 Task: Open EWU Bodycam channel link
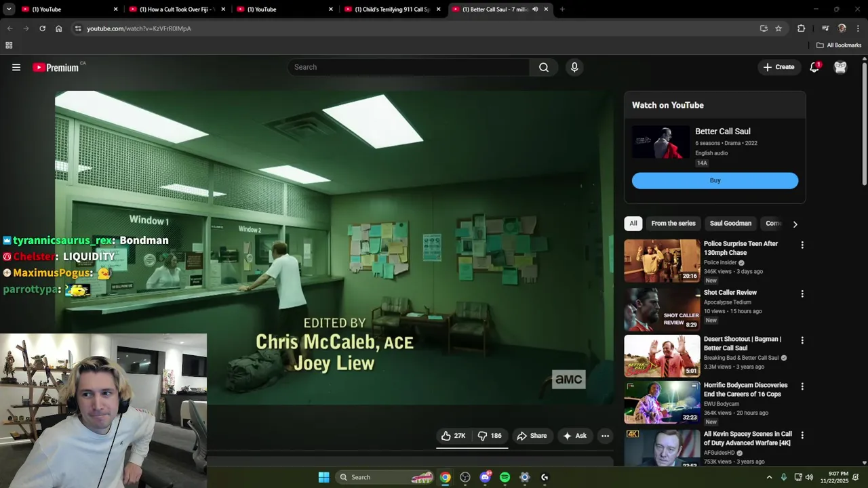(722, 404)
